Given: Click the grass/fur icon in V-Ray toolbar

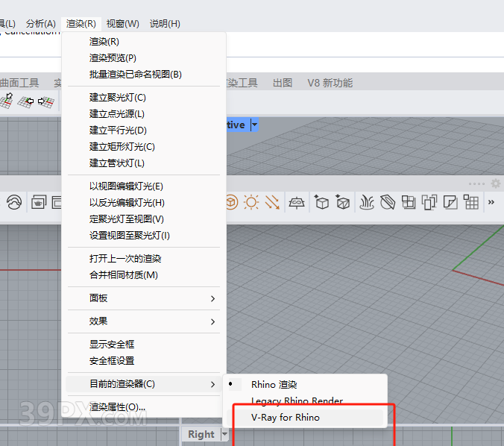Looking at the screenshot, I should pyautogui.click(x=367, y=201).
